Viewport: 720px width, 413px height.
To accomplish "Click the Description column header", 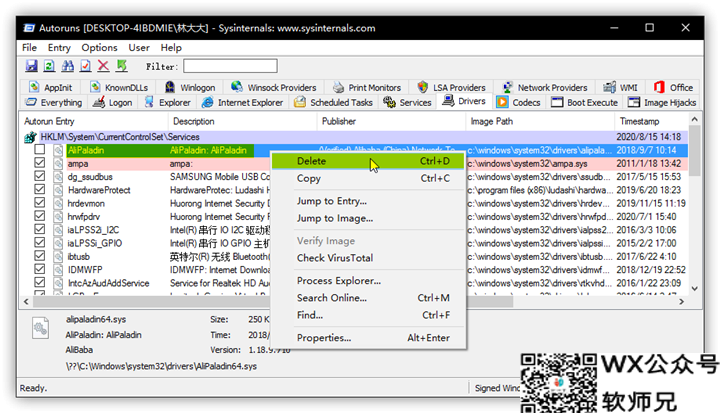I will coord(242,121).
